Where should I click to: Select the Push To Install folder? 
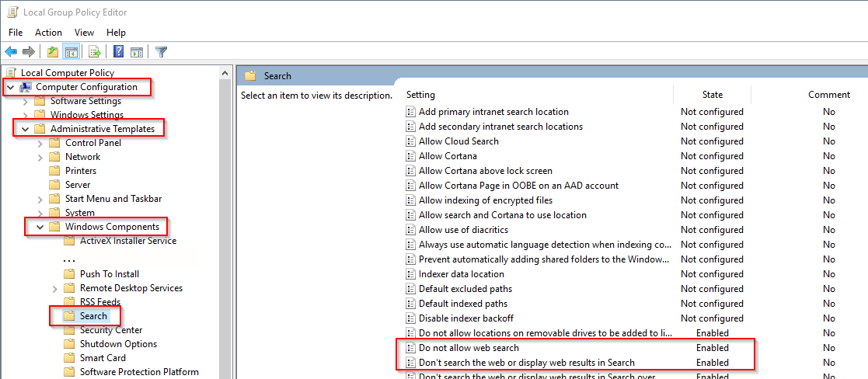click(x=110, y=274)
